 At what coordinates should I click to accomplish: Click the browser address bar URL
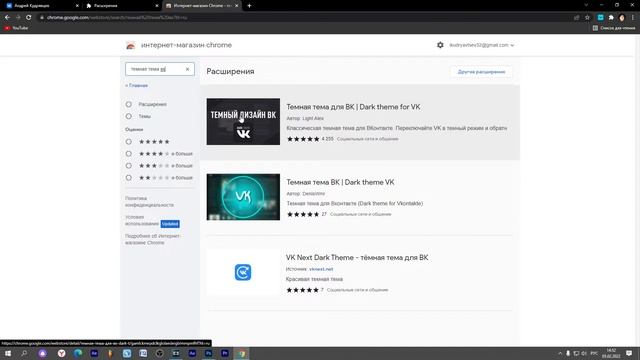[x=117, y=18]
